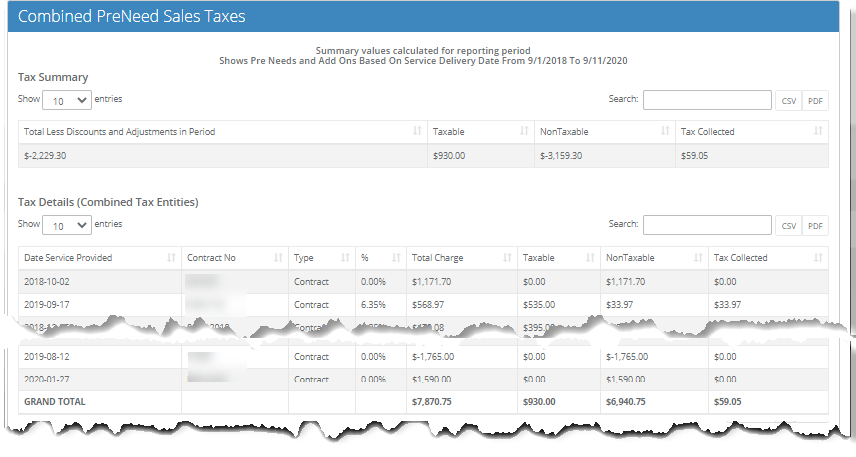Export Tax Details as PDF
Image resolution: width=856 pixels, height=457 pixels.
(815, 226)
